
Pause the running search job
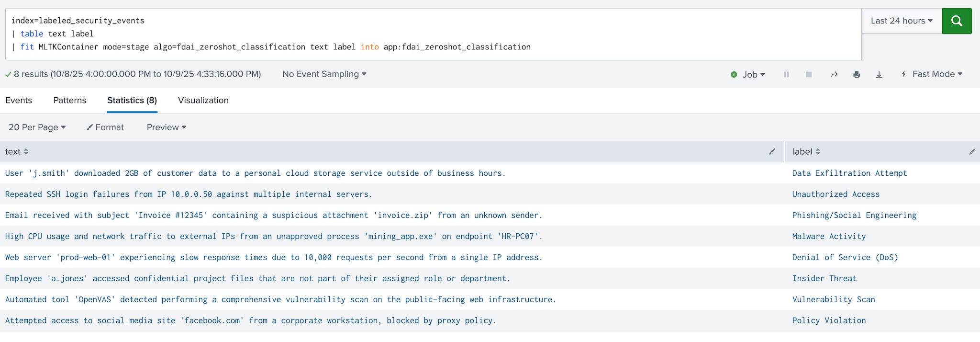786,75
